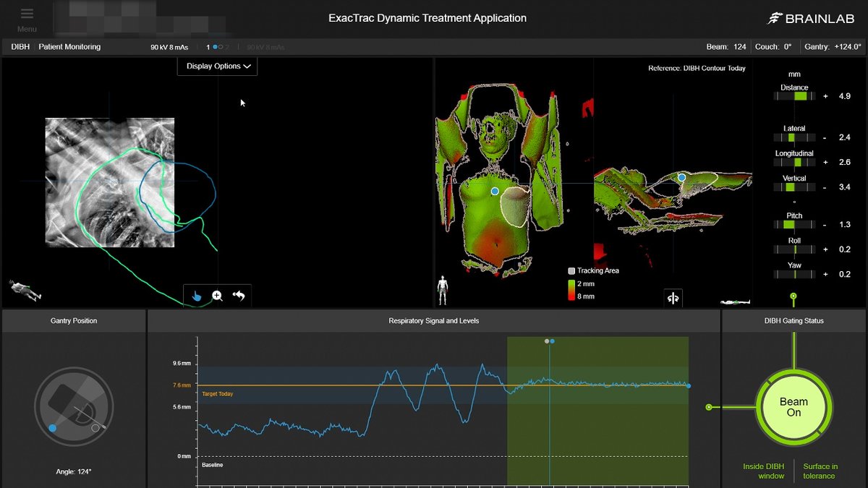This screenshot has width=868, height=488.
Task: Click the orange Target Today level line label
Action: (x=218, y=394)
